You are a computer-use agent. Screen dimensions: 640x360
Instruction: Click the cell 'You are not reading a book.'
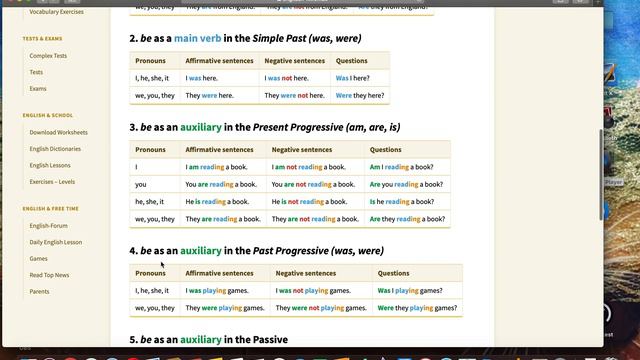click(315, 184)
